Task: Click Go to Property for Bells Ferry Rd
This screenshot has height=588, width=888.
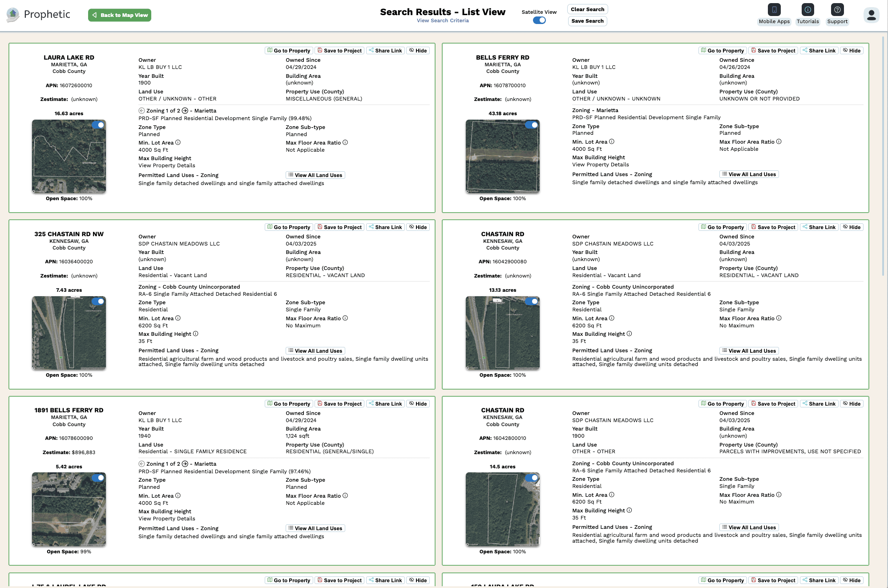Action: coord(722,51)
